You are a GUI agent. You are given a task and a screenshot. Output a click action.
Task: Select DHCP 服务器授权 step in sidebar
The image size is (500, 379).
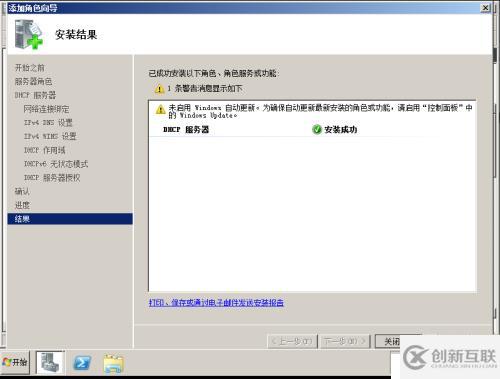point(52,178)
